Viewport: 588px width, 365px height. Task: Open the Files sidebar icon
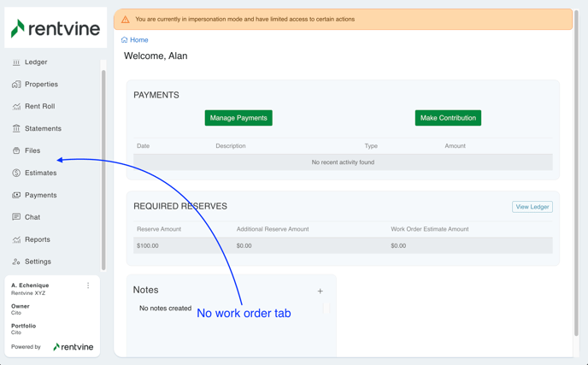pyautogui.click(x=16, y=151)
